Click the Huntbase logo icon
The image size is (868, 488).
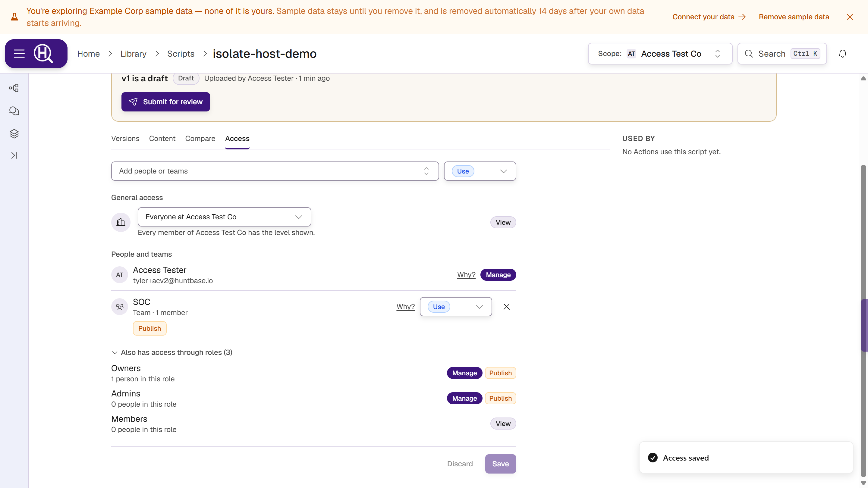(43, 54)
